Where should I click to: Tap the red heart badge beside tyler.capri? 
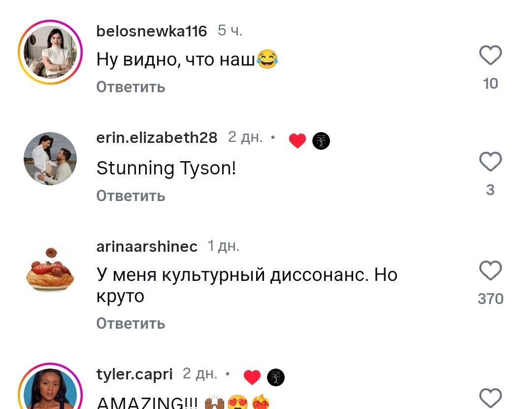252,377
